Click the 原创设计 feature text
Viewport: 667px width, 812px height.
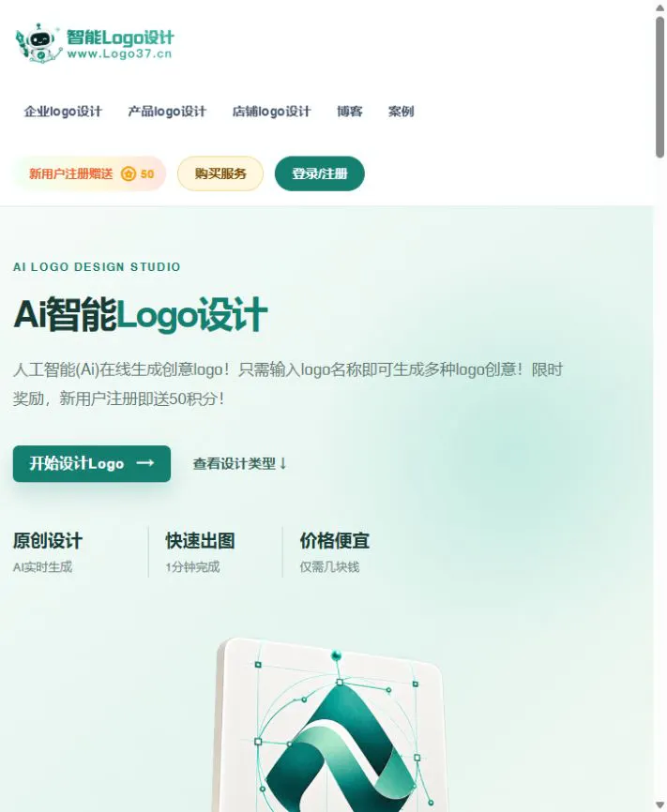48,541
